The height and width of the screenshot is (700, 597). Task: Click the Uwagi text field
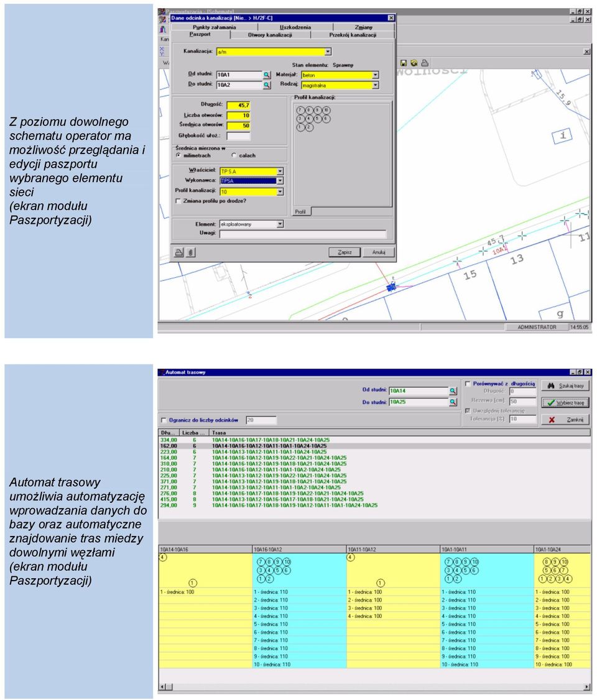[x=303, y=234]
